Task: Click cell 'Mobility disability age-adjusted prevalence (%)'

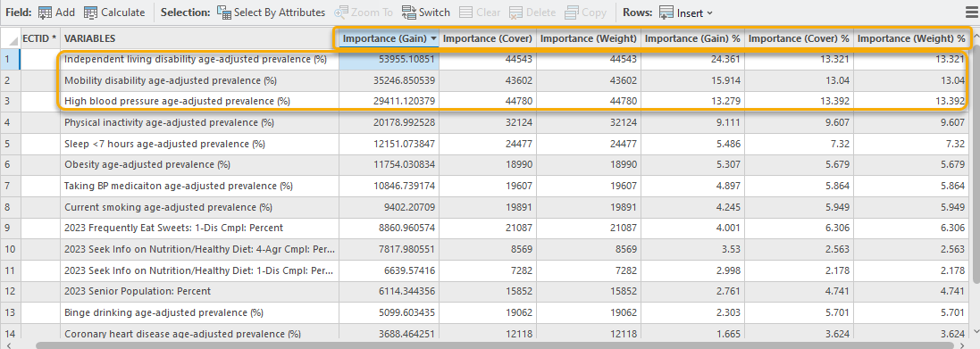Action: point(199,80)
